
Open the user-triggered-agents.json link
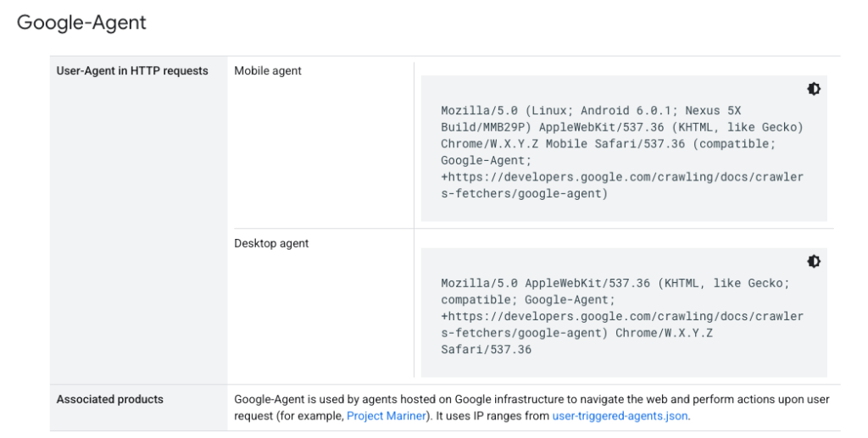(x=620, y=416)
